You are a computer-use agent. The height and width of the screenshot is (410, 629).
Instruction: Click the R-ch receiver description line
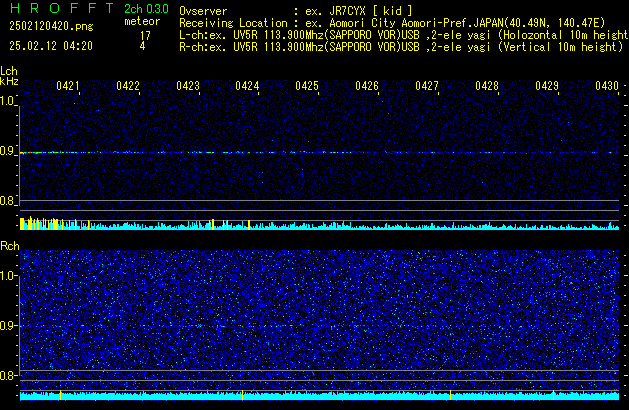tap(401, 47)
